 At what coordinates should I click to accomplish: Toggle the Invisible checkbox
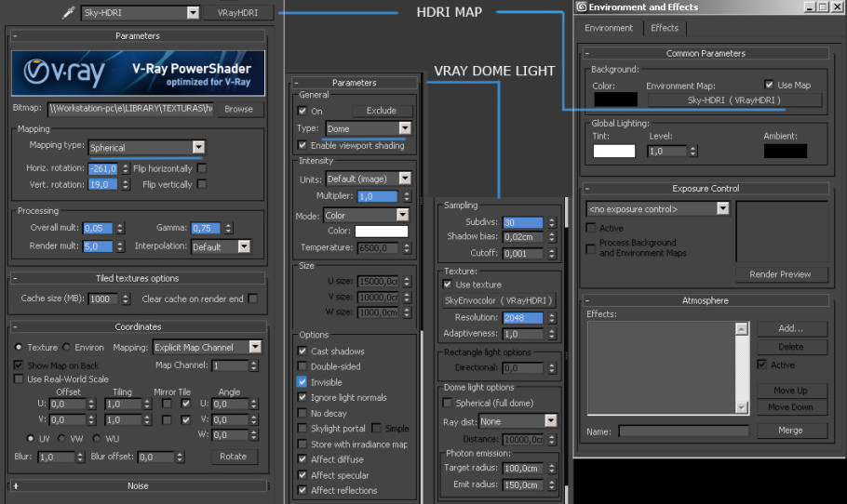click(302, 382)
